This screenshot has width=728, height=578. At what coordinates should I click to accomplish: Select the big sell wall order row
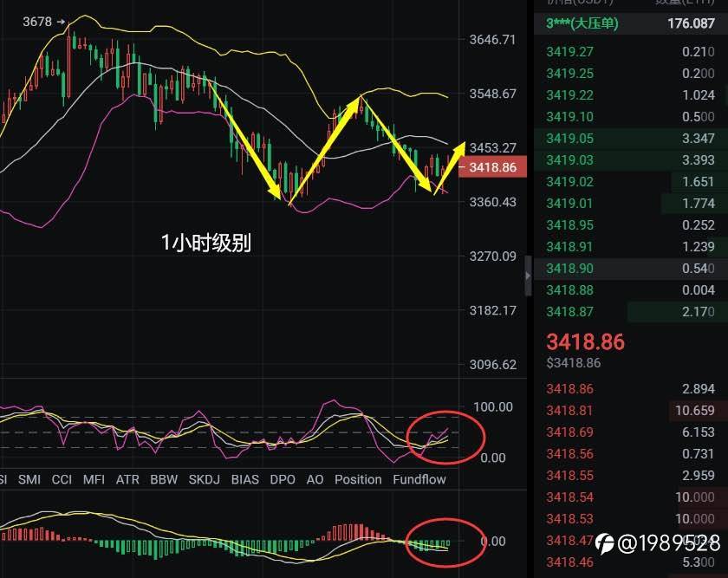(x=631, y=23)
